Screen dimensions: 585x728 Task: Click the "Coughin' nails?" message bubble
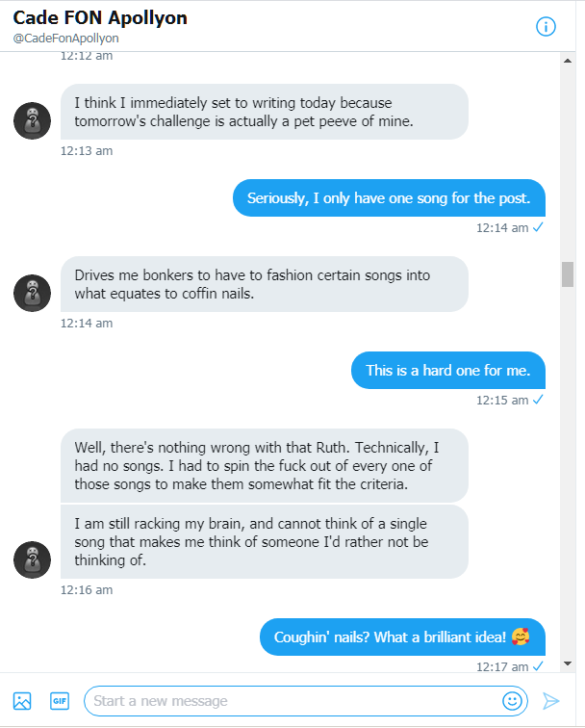pyautogui.click(x=402, y=637)
